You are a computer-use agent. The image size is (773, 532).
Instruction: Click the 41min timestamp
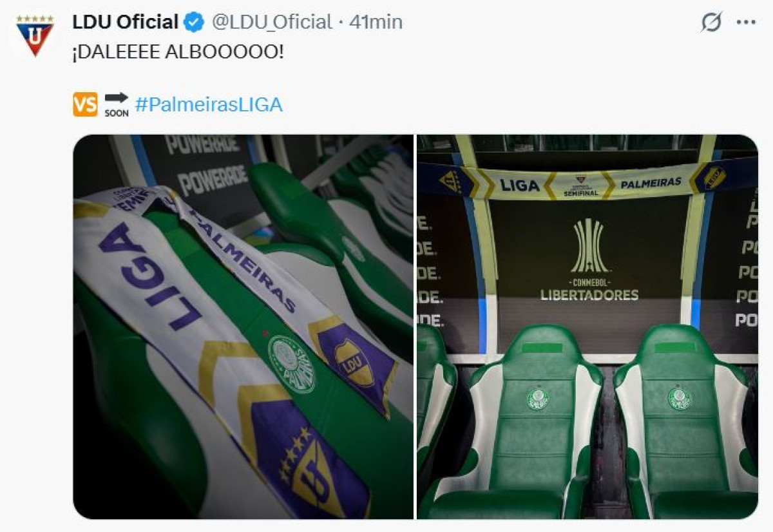tap(376, 22)
